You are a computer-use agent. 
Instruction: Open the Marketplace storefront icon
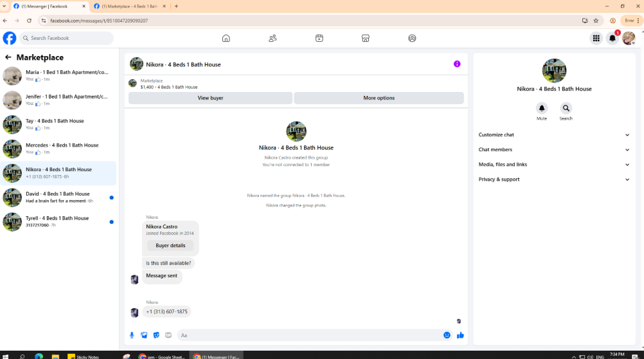pos(366,38)
